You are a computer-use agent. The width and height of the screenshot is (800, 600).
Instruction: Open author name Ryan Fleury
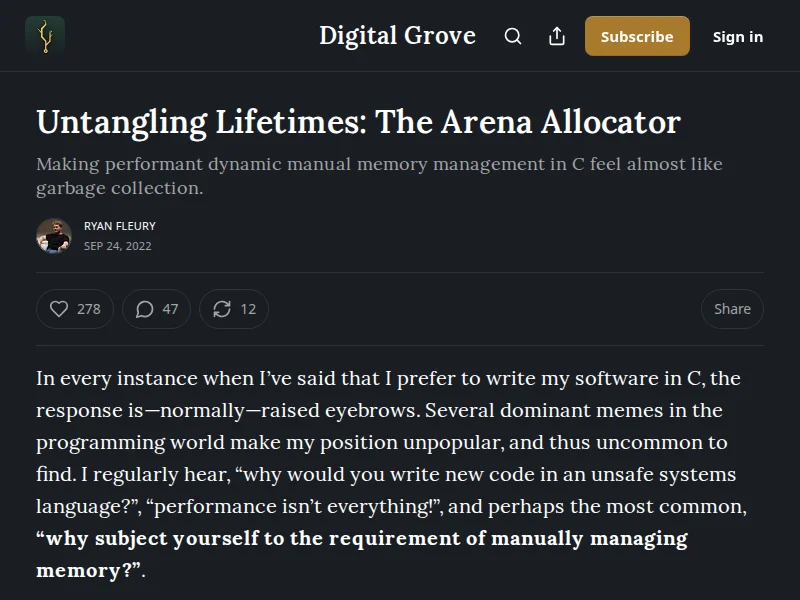120,226
